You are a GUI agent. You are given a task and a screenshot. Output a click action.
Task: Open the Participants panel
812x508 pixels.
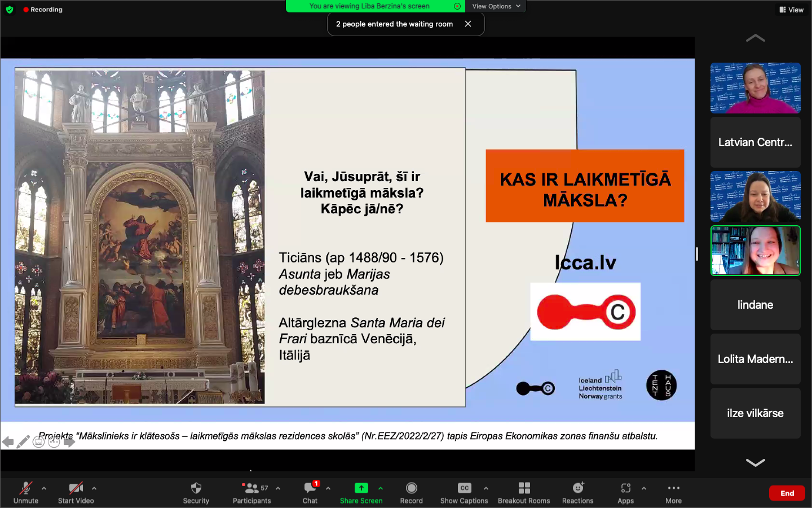tap(251, 492)
